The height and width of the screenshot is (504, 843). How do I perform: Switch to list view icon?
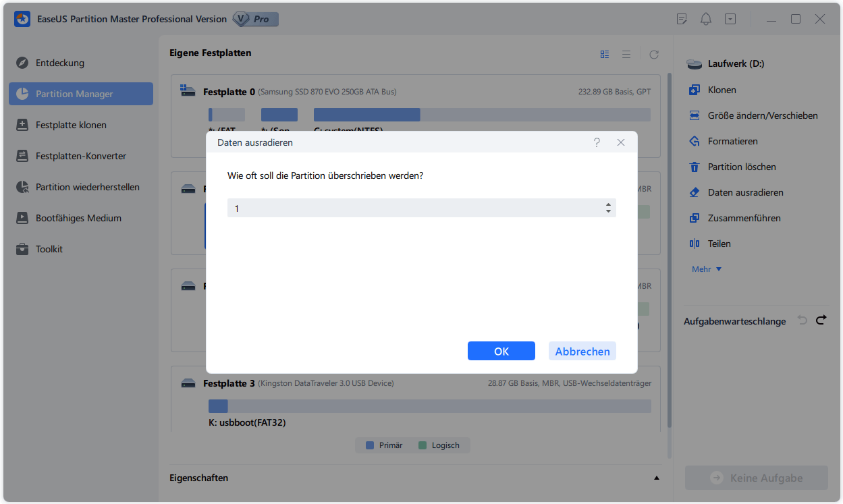coord(626,54)
